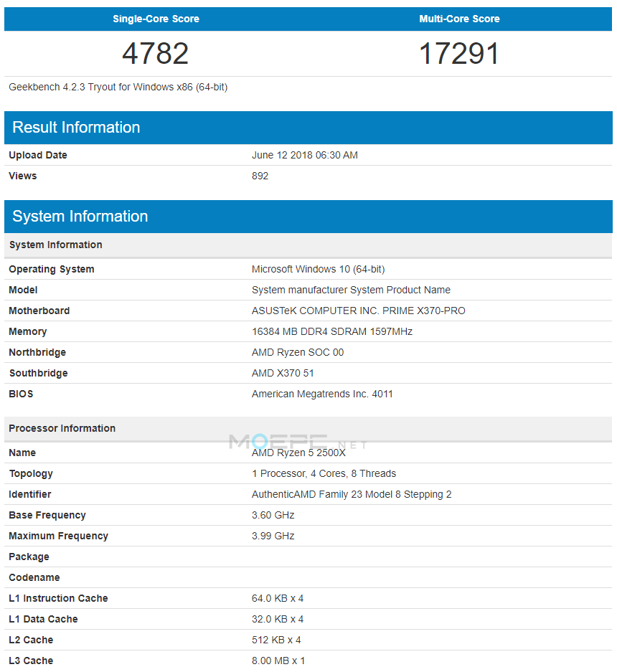Click System manufacturer System Product Name value
Screen dimensions: 617x672
click(x=351, y=290)
